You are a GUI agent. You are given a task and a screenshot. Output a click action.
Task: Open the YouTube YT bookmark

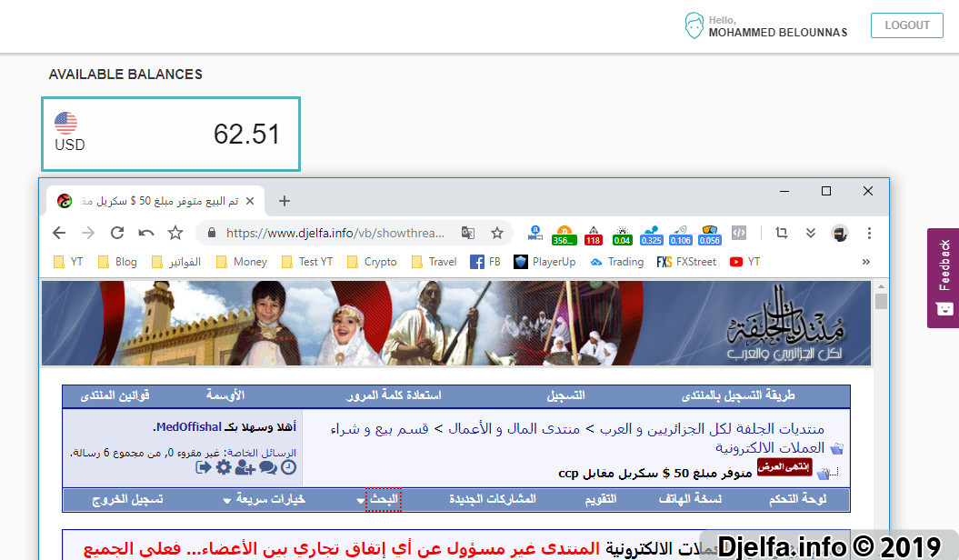tap(745, 262)
